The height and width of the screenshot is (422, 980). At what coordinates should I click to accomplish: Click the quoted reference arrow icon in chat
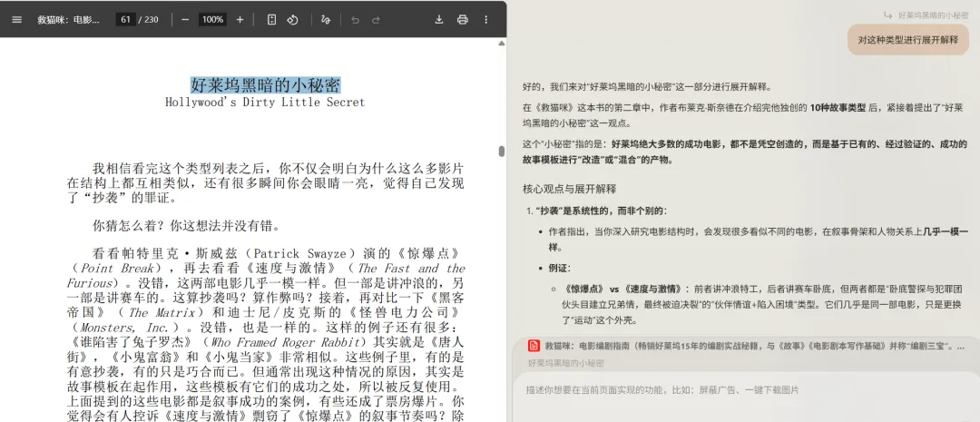887,15
